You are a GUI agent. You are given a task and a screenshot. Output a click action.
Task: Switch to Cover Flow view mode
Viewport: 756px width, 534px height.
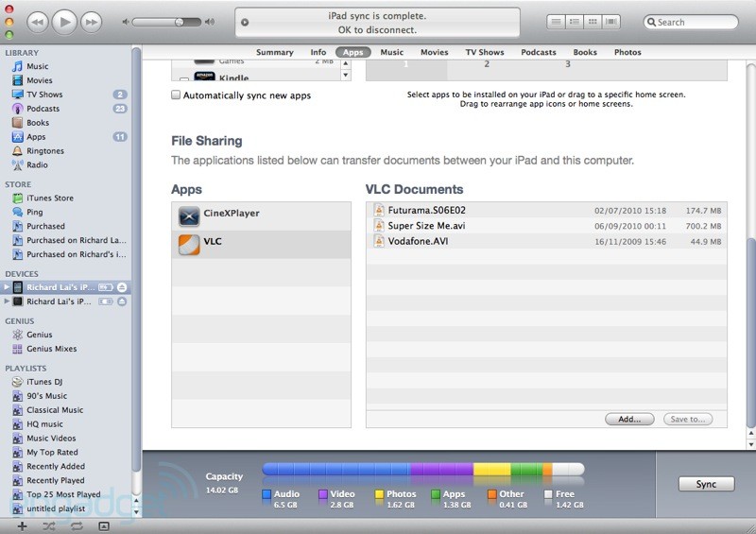coord(610,22)
